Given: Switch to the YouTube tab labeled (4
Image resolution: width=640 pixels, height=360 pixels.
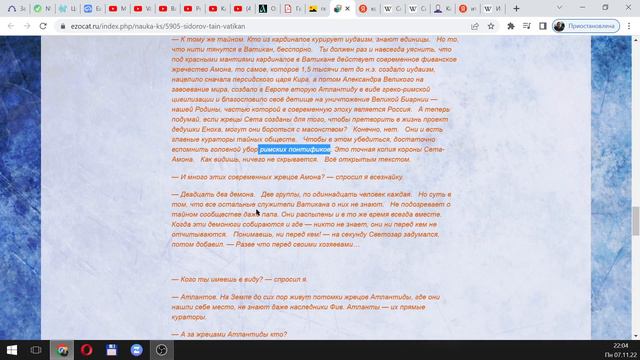Looking at the screenshot, I should [x=242, y=9].
